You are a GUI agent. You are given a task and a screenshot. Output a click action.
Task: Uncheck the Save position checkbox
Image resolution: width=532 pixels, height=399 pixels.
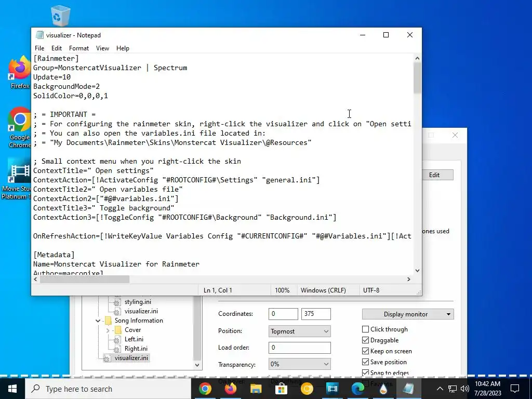[x=365, y=362]
